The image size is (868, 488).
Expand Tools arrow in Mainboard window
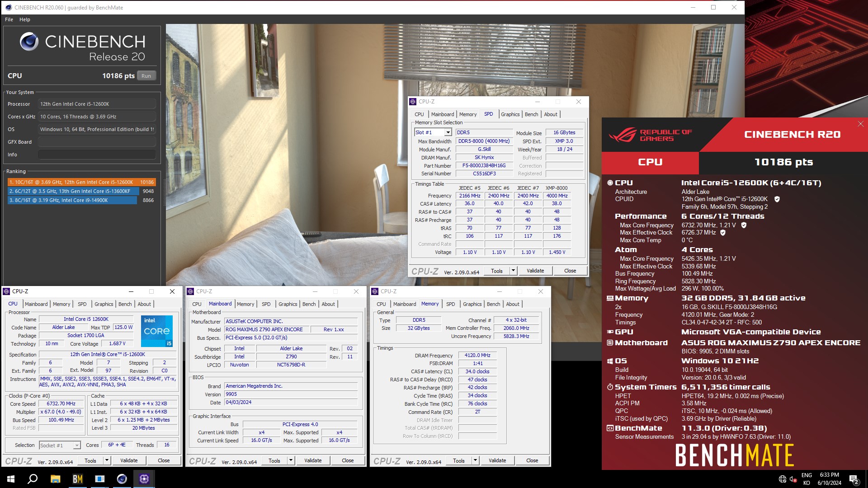[x=291, y=460]
